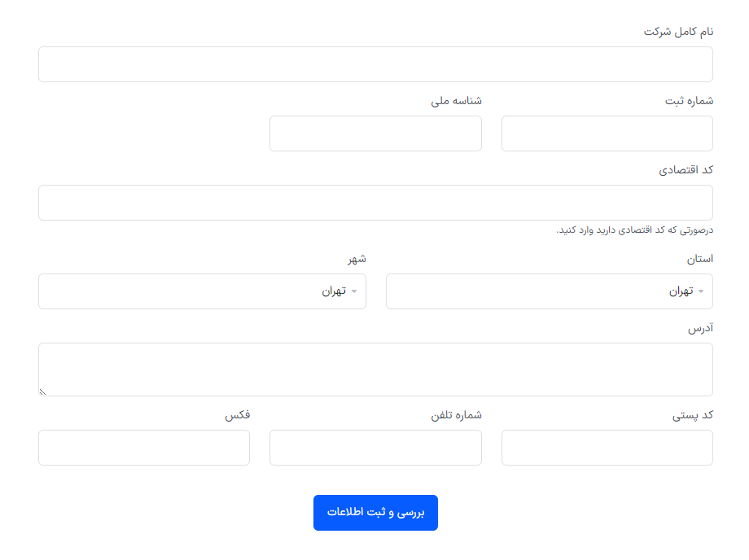The width and height of the screenshot is (749, 560).
Task: Click inside the address (آدرس) text area
Action: point(375,369)
